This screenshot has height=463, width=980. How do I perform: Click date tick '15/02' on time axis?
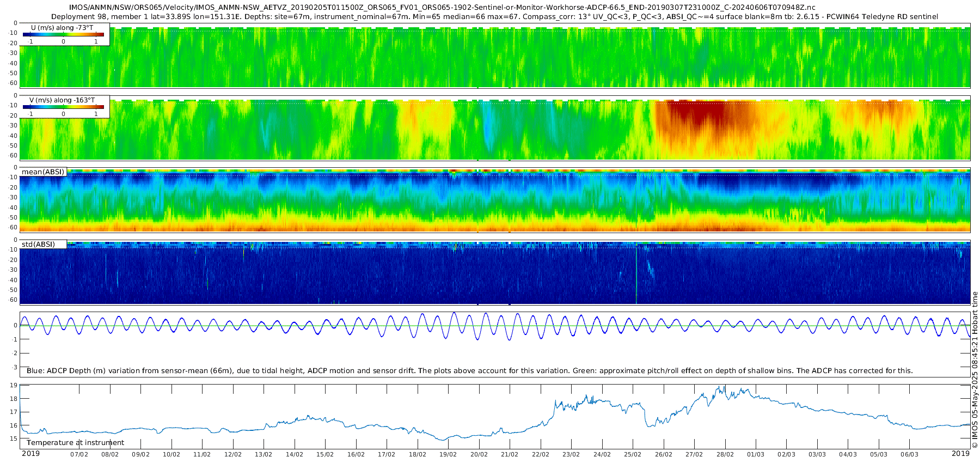pyautogui.click(x=325, y=454)
